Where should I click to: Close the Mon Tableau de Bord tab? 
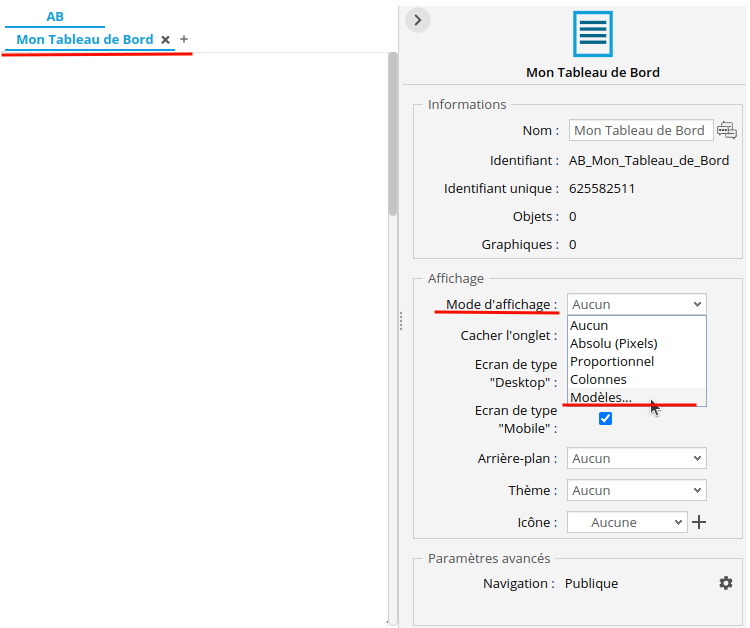coord(166,40)
